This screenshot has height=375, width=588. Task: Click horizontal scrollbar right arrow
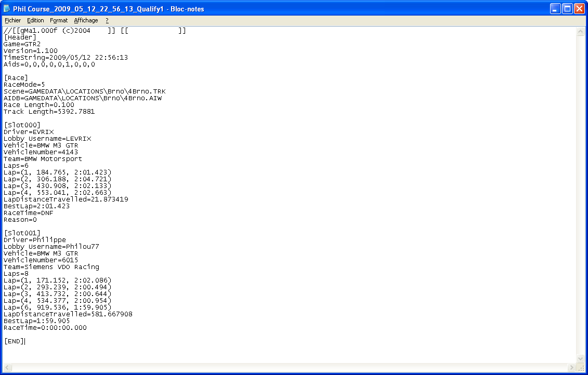click(571, 367)
